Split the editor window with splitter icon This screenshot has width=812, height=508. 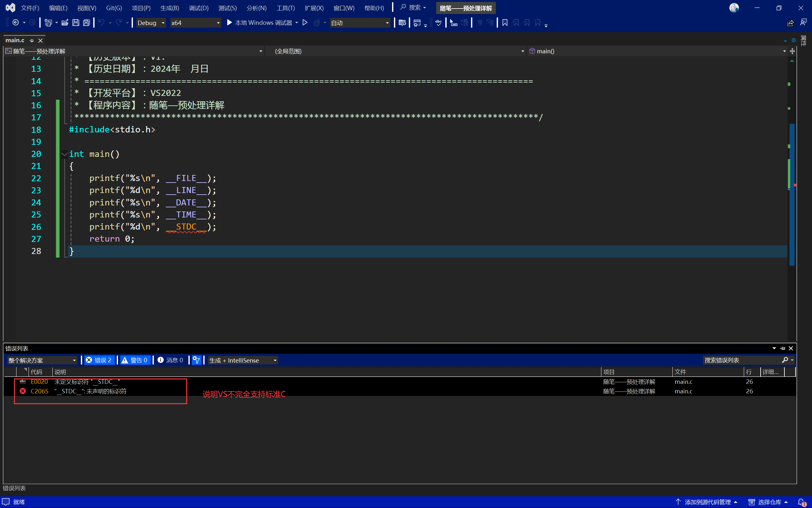tap(792, 51)
